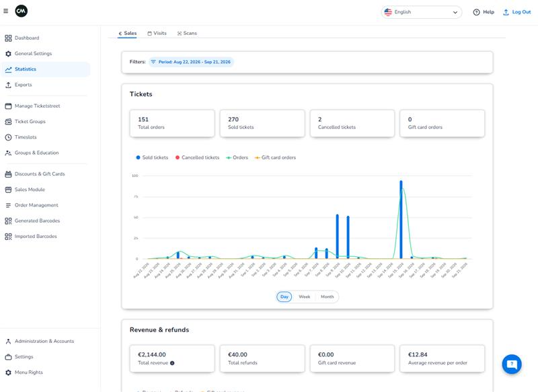The image size is (538, 392).
Task: Open the chat support bubble
Action: 512,364
